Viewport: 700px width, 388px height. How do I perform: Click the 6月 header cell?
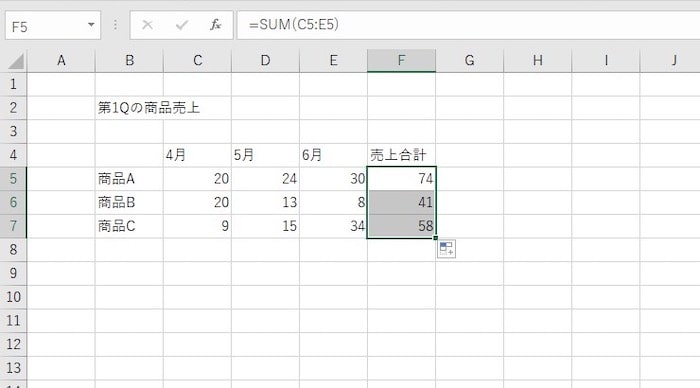[x=333, y=155]
